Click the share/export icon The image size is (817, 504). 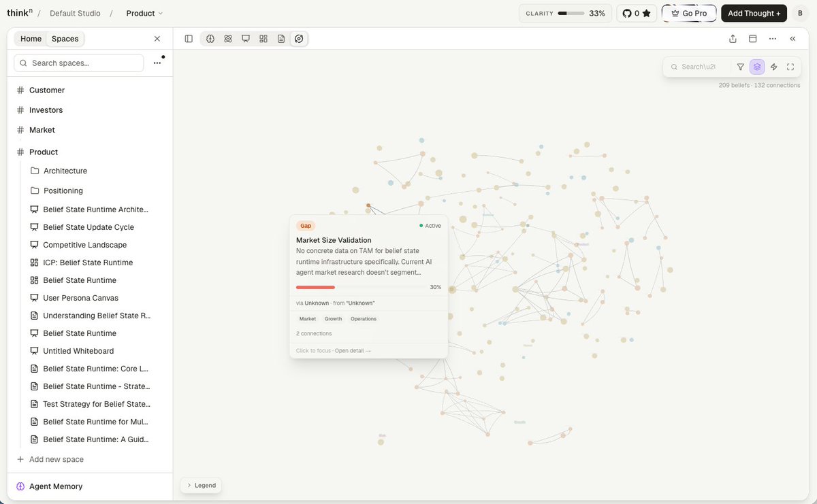point(733,39)
